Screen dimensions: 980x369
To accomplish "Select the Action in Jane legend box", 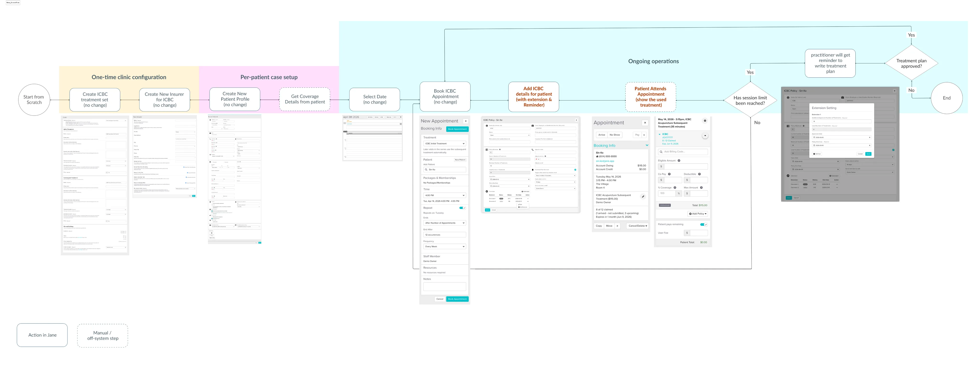I will point(42,335).
